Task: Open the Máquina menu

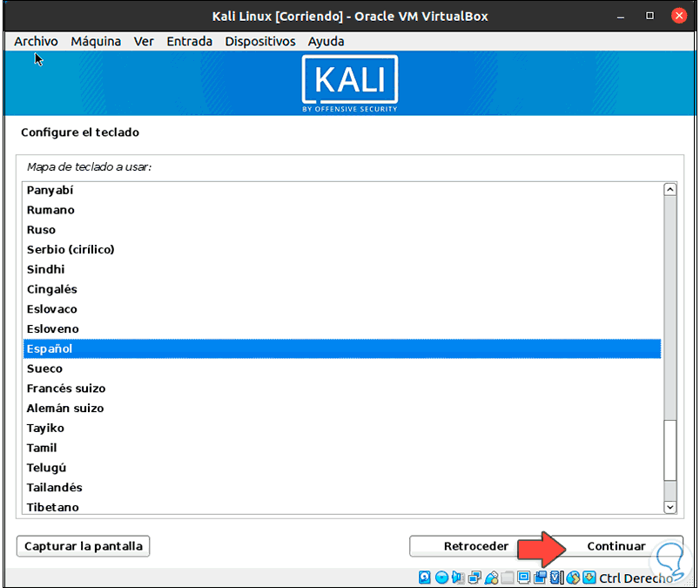Action: (96, 41)
